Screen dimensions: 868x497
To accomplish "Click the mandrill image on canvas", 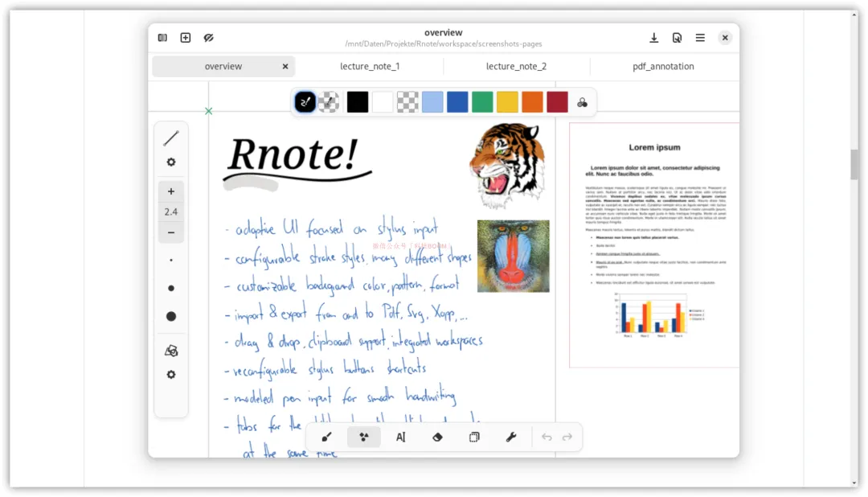I will (514, 256).
